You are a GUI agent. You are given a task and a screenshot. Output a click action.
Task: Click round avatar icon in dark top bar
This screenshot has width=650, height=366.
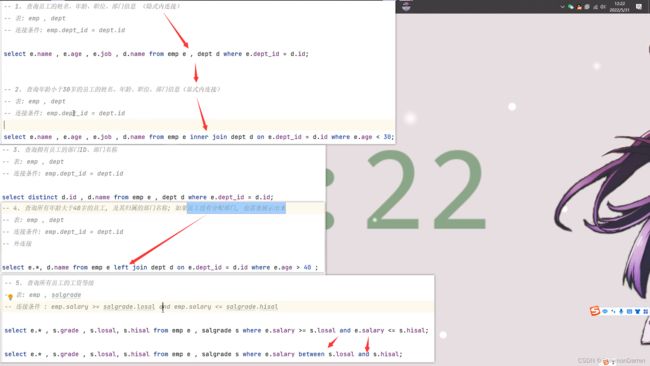tap(406, 6)
